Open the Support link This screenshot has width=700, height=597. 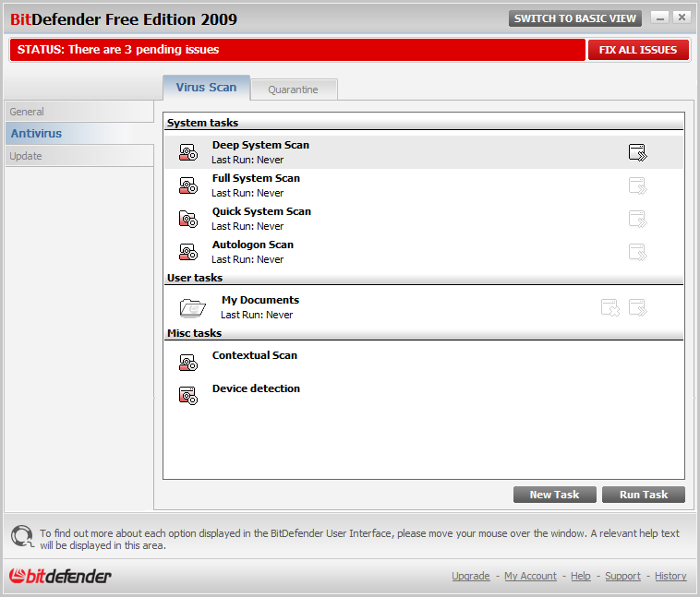[x=622, y=576]
